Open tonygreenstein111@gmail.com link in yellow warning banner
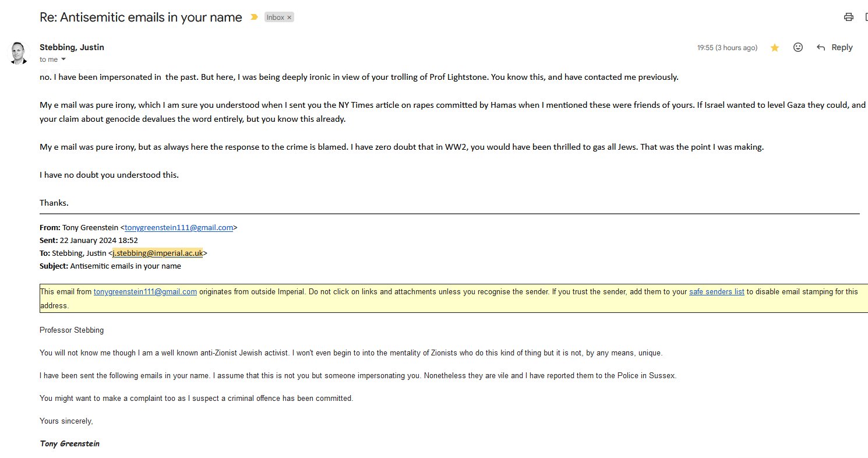This screenshot has height=458, width=868. pos(145,291)
